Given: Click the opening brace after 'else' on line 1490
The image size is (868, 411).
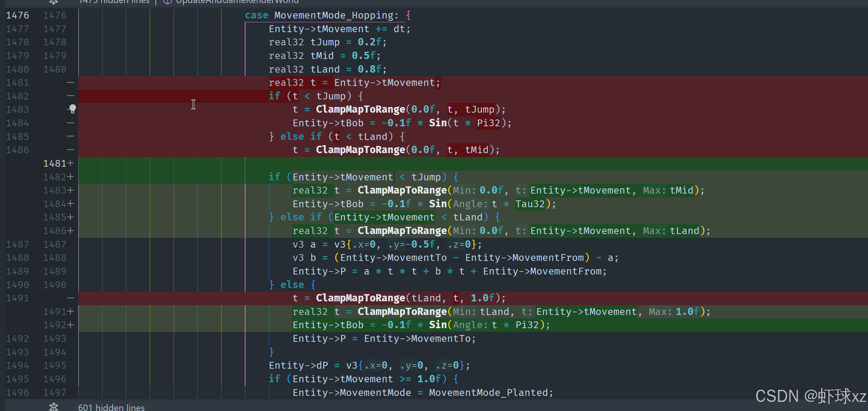Looking at the screenshot, I should [313, 285].
